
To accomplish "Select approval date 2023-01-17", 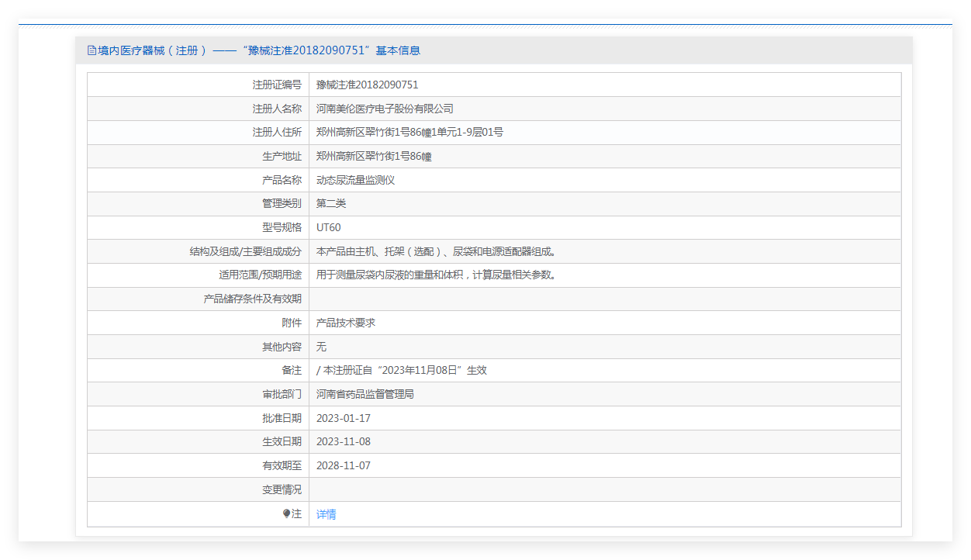I will pos(344,418).
